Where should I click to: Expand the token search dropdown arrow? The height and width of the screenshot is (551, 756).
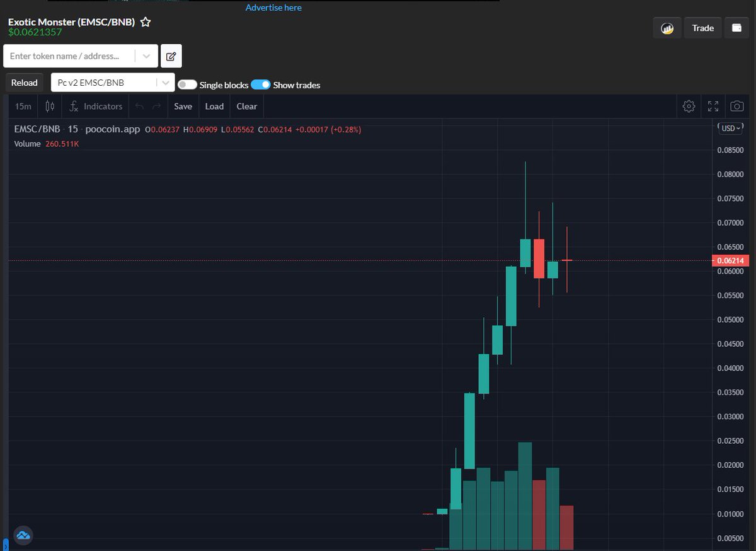click(146, 56)
